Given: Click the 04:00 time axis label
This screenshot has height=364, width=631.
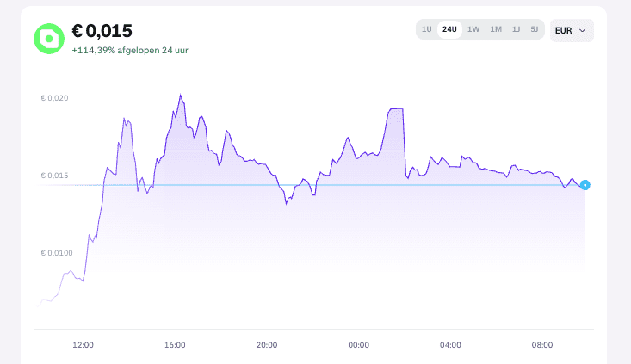Looking at the screenshot, I should pos(450,345).
